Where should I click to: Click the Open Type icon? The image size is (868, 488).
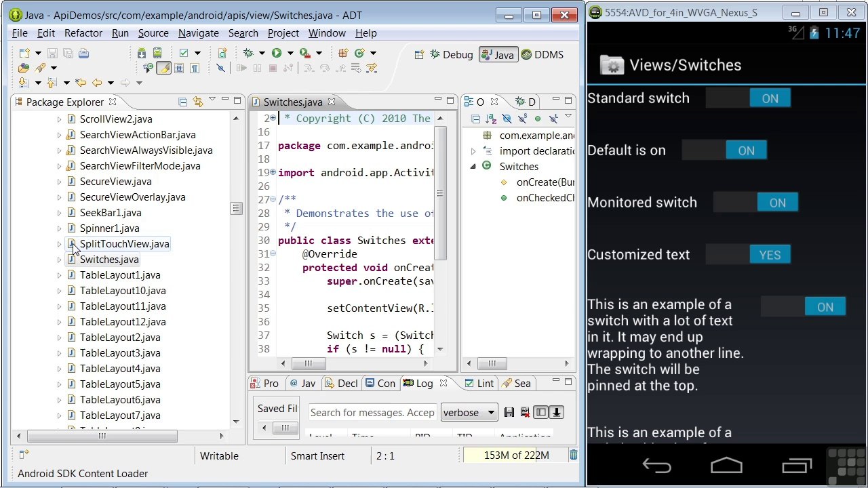[23, 68]
